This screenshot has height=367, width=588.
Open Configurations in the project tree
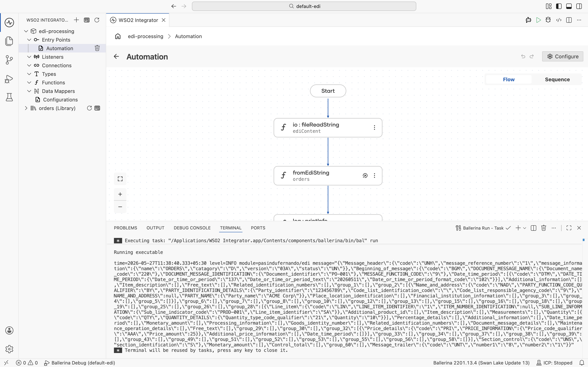click(60, 100)
